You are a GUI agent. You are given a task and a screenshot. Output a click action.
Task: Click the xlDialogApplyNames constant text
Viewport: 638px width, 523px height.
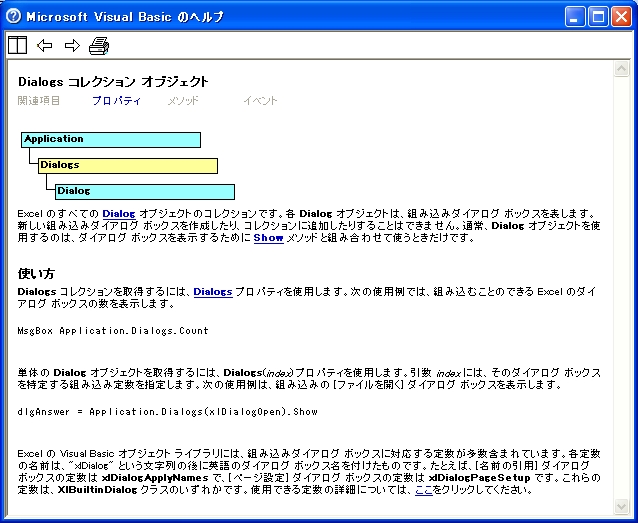pyautogui.click(x=155, y=478)
